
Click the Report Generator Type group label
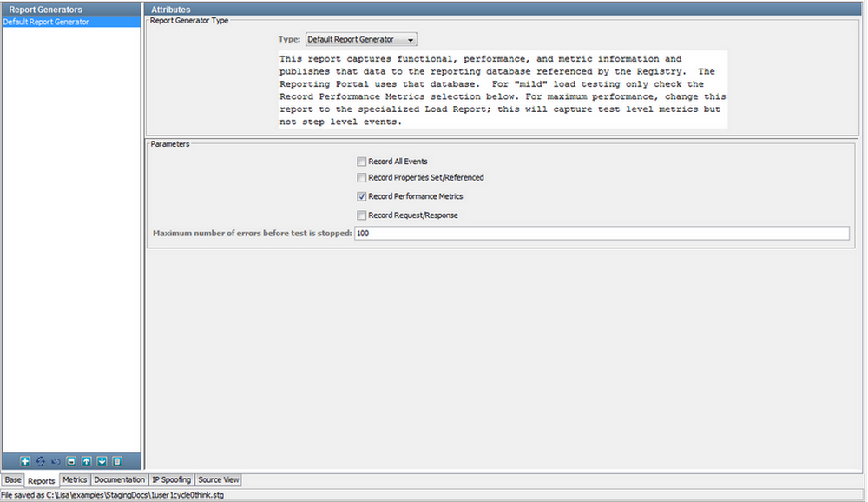tap(189, 21)
